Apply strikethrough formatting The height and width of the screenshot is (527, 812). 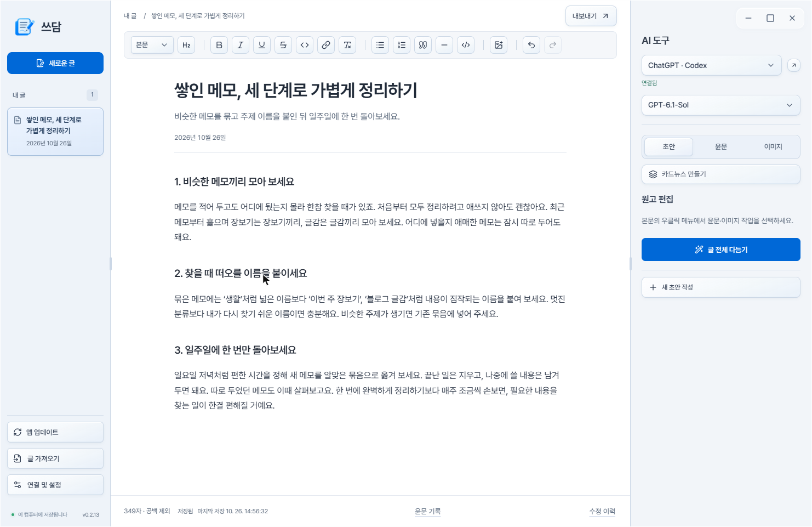283,45
